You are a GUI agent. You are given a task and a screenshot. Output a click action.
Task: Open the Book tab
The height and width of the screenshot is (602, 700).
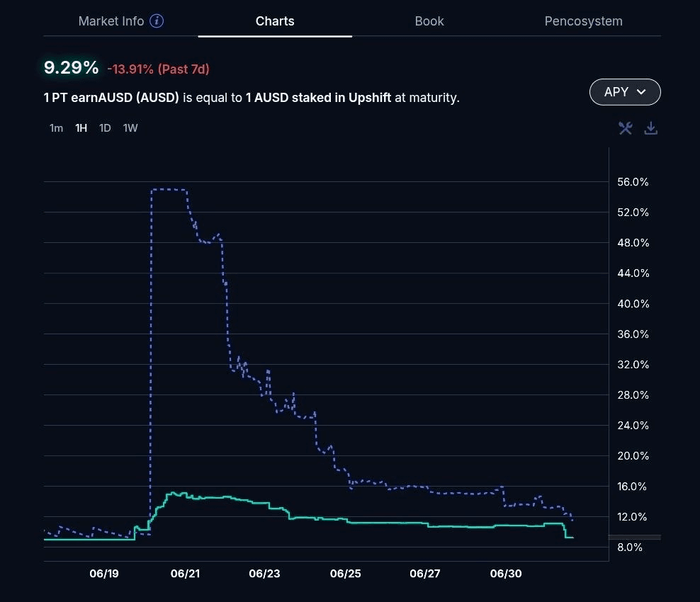[429, 21]
